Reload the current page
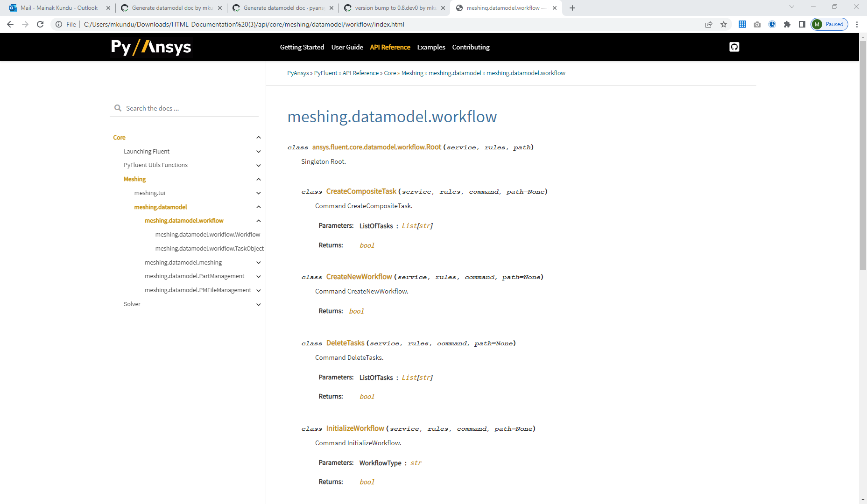Screen dimensions: 867x504 [40, 24]
